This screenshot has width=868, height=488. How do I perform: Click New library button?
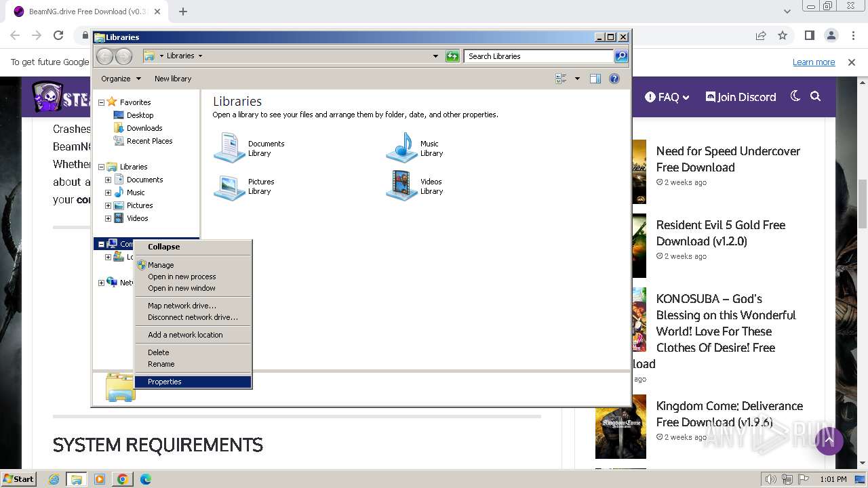click(173, 79)
